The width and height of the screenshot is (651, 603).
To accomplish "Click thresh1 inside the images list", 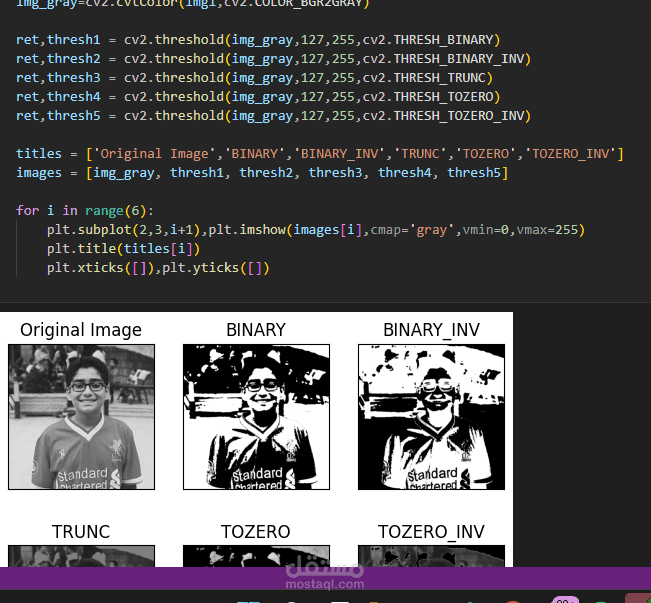I will click(197, 173).
